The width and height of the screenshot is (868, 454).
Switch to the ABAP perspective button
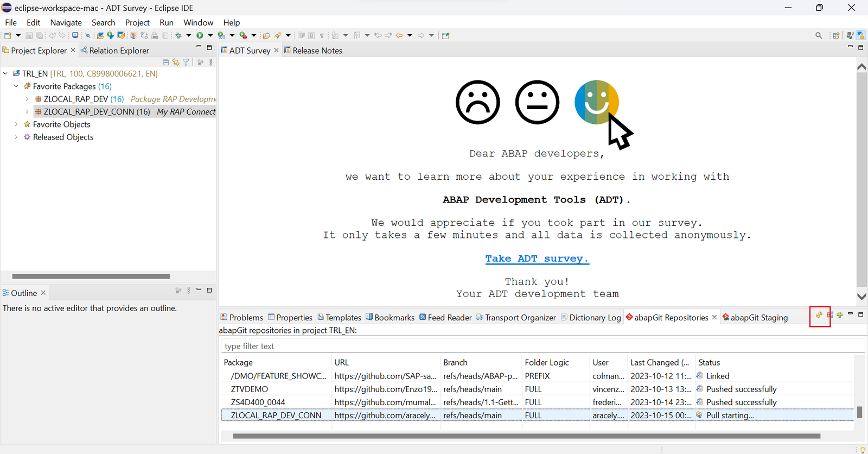coord(861,35)
